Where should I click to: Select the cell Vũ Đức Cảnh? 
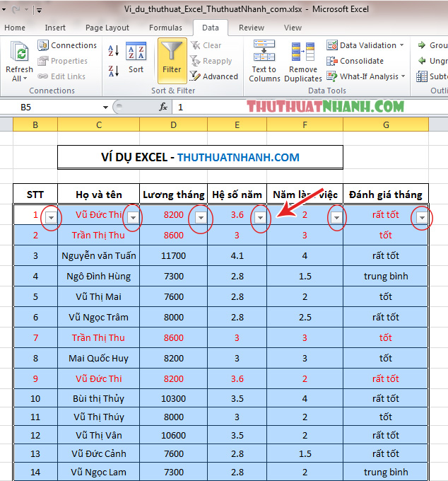tap(99, 453)
